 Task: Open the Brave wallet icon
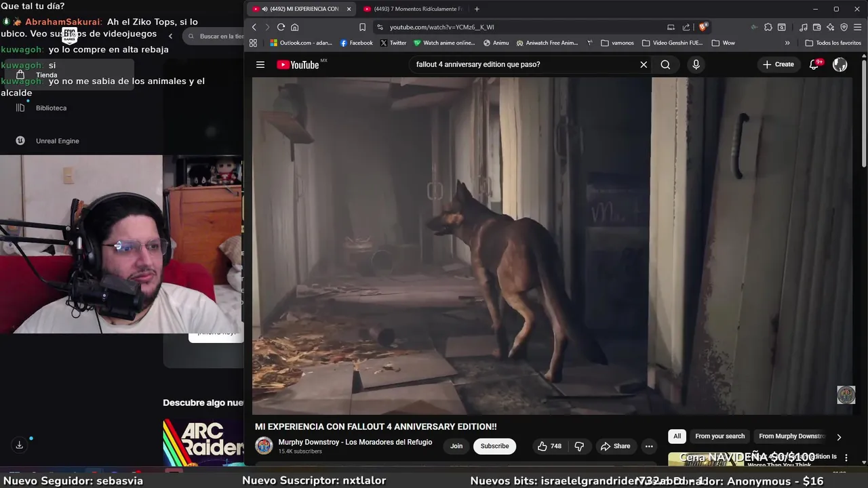(816, 27)
